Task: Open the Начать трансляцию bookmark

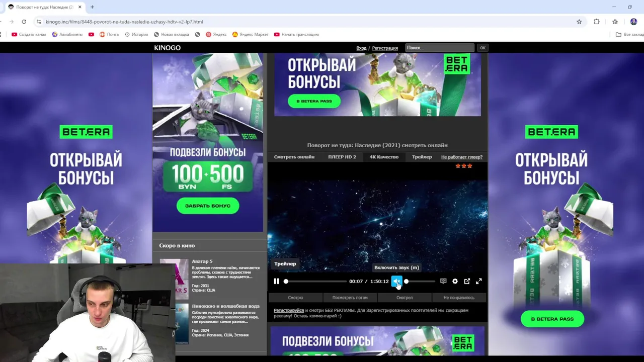Action: tap(297, 35)
